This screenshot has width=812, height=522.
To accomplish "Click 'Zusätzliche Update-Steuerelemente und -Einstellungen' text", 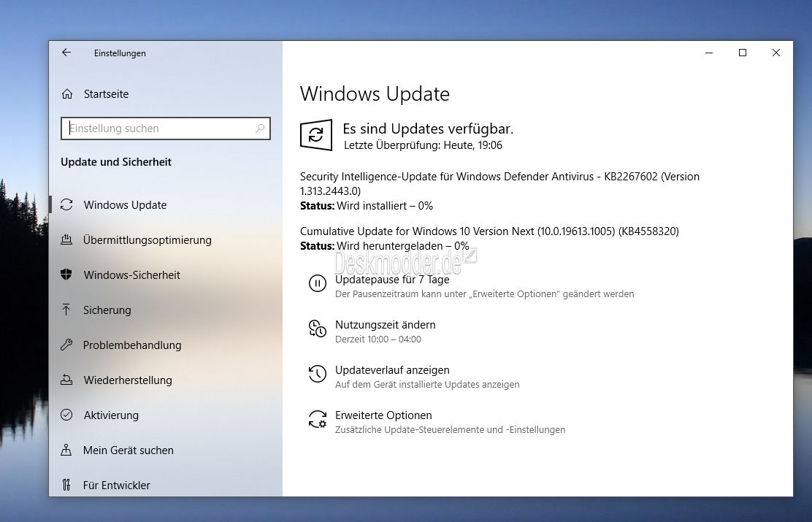I will pos(450,429).
